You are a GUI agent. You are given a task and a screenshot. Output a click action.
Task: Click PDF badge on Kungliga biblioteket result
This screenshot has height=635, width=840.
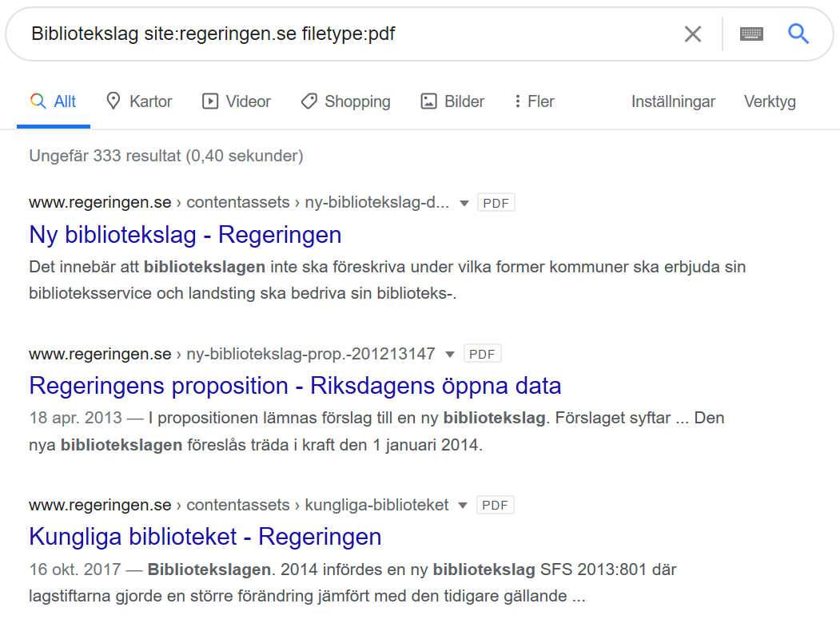(495, 505)
